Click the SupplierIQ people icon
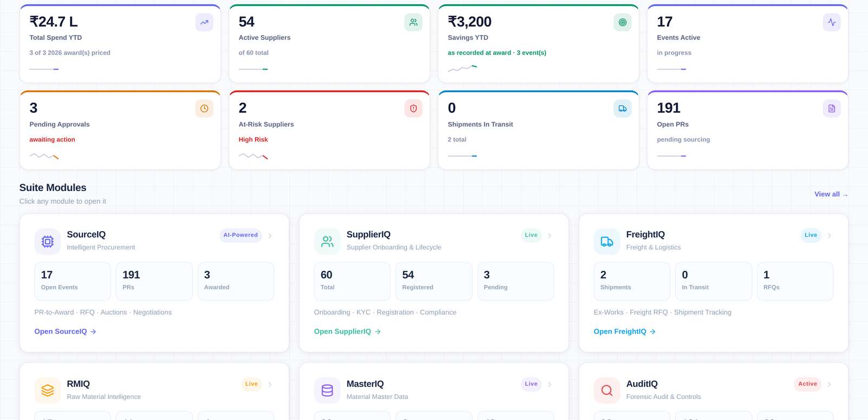This screenshot has width=868, height=420. 327,241
